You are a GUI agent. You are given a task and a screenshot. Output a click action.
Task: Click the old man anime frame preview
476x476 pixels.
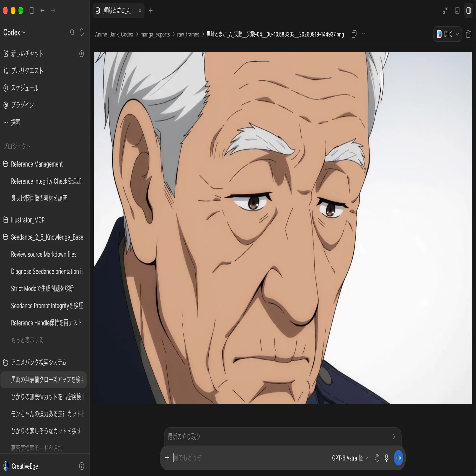(x=283, y=228)
